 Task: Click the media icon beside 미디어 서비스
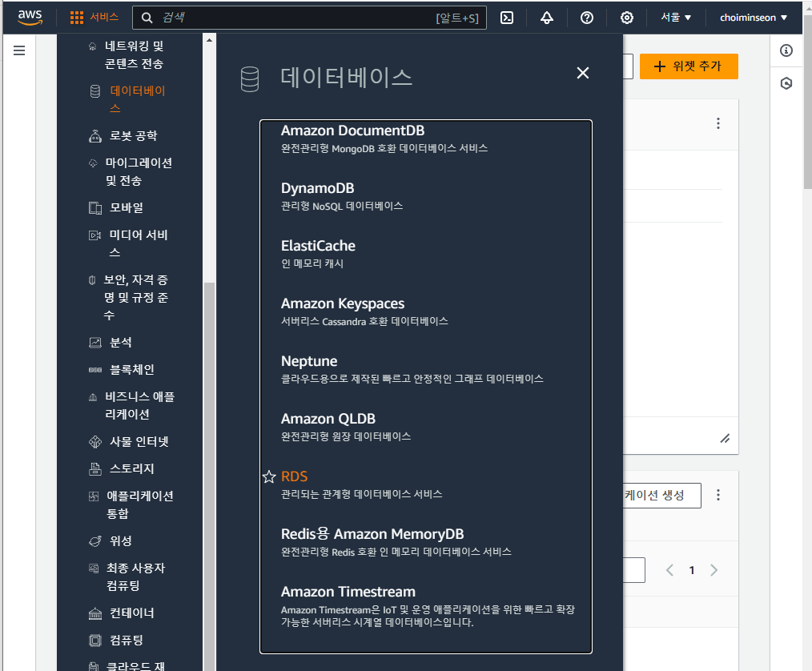tap(95, 235)
